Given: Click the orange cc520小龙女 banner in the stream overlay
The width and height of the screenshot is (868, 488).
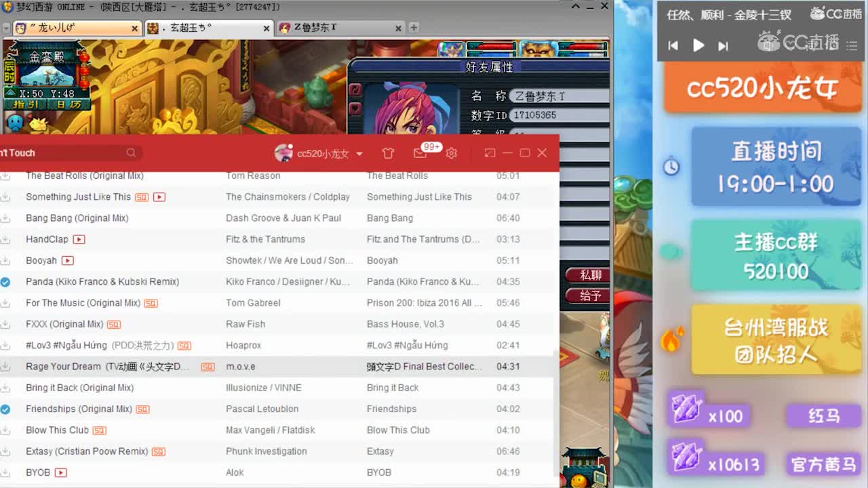Looking at the screenshot, I should 762,89.
